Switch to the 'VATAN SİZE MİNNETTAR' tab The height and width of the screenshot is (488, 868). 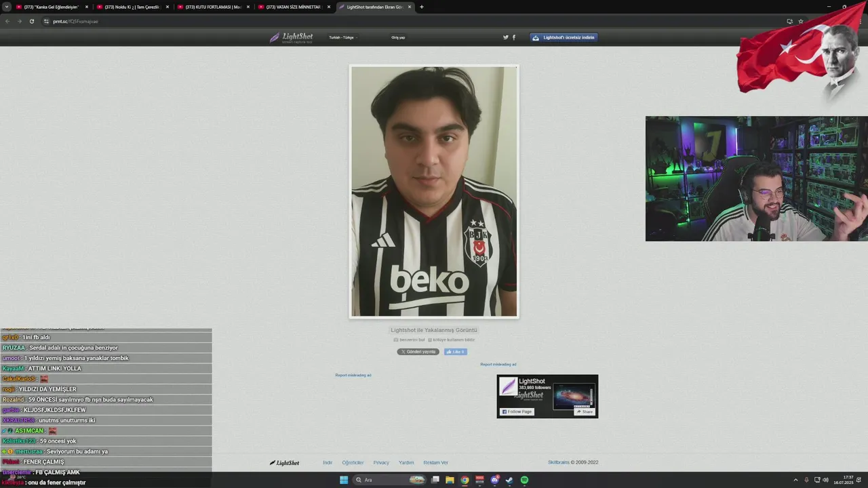point(295,7)
